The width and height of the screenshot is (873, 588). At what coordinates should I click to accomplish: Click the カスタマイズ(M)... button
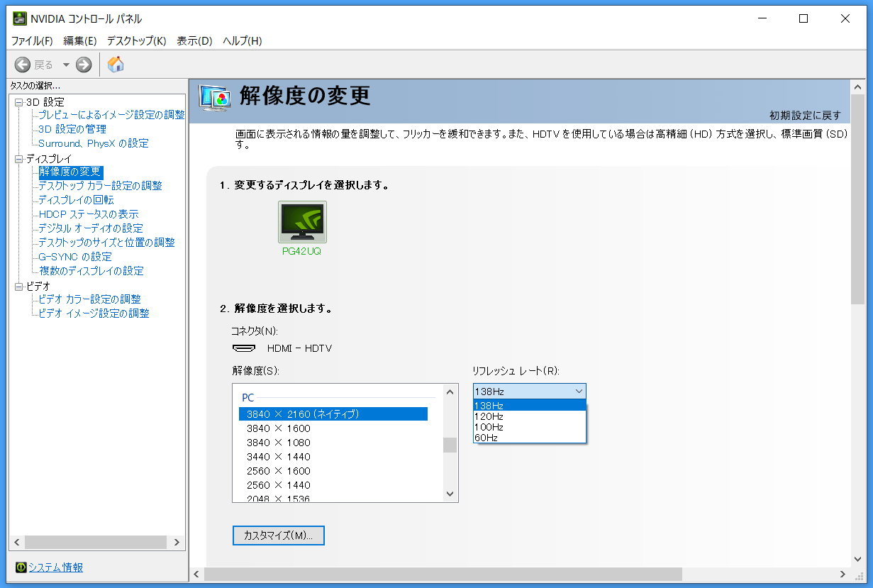point(278,536)
